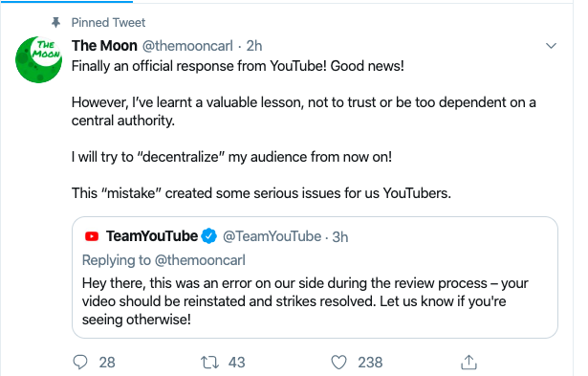Screen dimensions: 588x376
Task: Open the share tweet icon
Action: [x=468, y=362]
